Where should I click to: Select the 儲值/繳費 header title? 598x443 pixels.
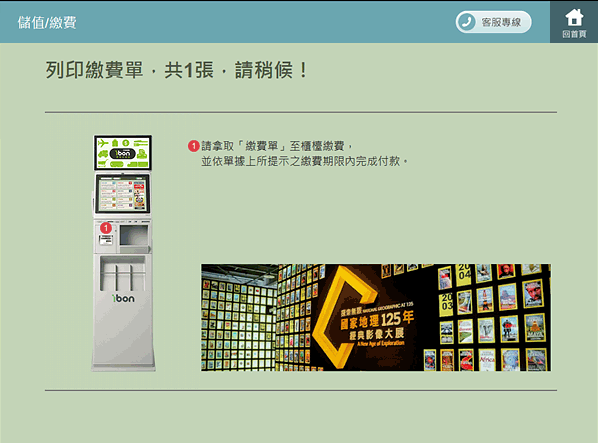coord(47,22)
